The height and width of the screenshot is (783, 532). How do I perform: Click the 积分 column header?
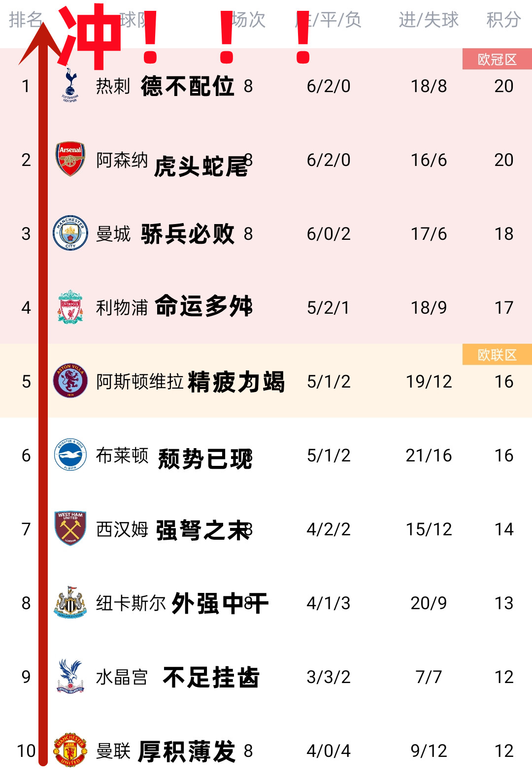503,20
